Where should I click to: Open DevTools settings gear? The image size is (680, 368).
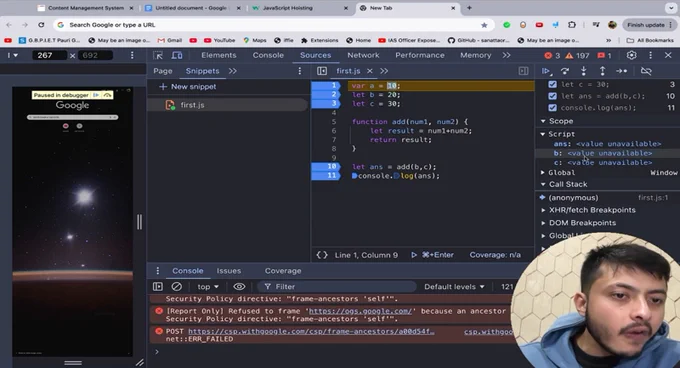[x=631, y=55]
